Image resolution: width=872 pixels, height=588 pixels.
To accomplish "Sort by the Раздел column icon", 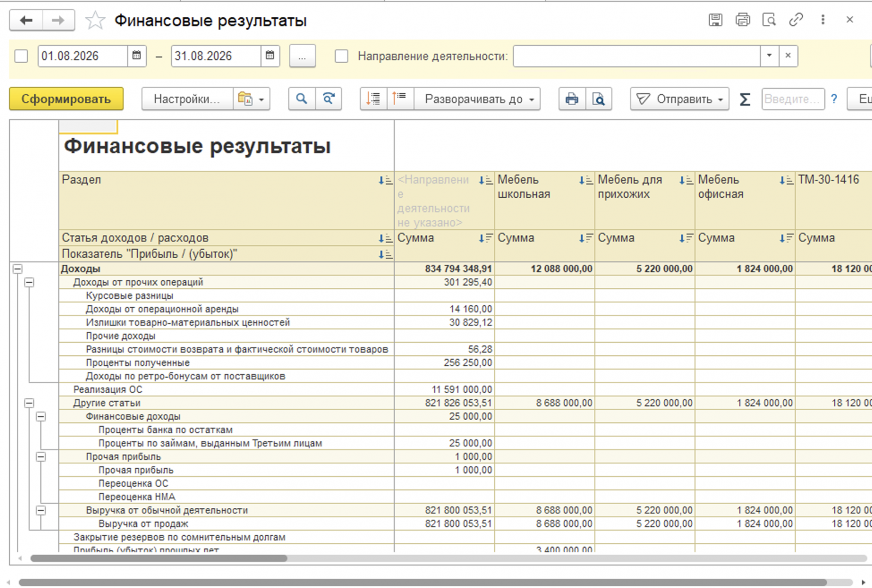I will tap(385, 180).
